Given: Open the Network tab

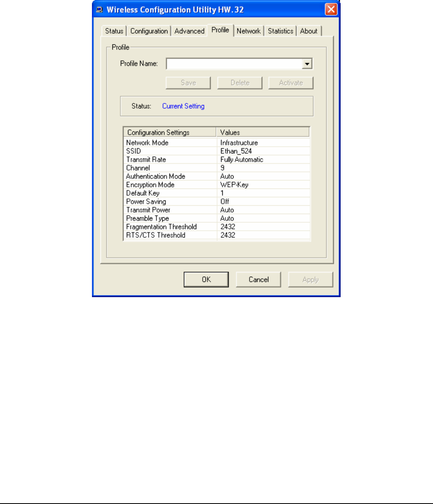Looking at the screenshot, I should (x=249, y=31).
